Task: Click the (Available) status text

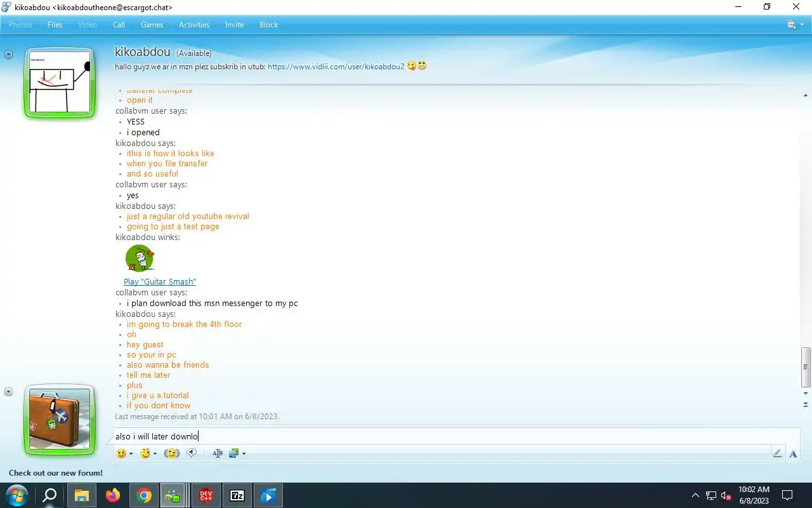Action: click(x=194, y=53)
